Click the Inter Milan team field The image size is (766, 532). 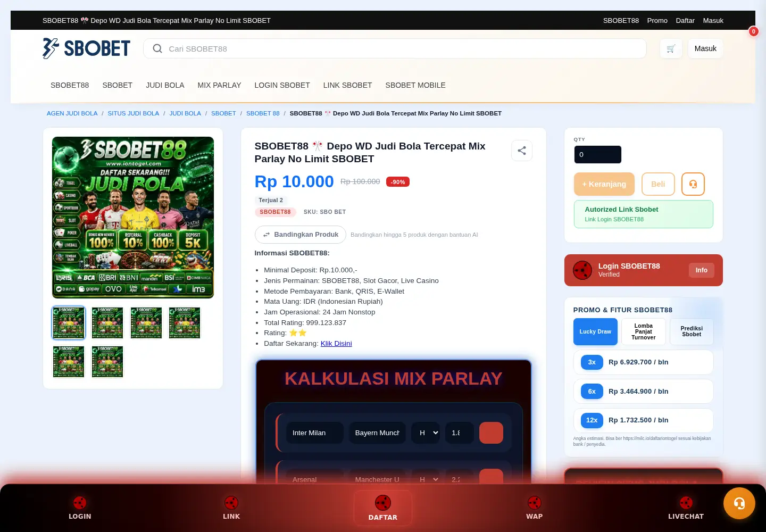pyautogui.click(x=314, y=433)
